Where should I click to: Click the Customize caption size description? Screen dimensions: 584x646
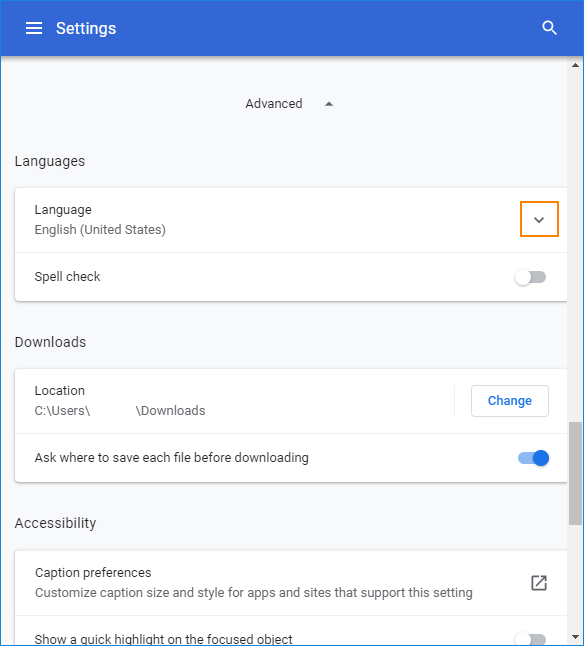click(x=254, y=593)
